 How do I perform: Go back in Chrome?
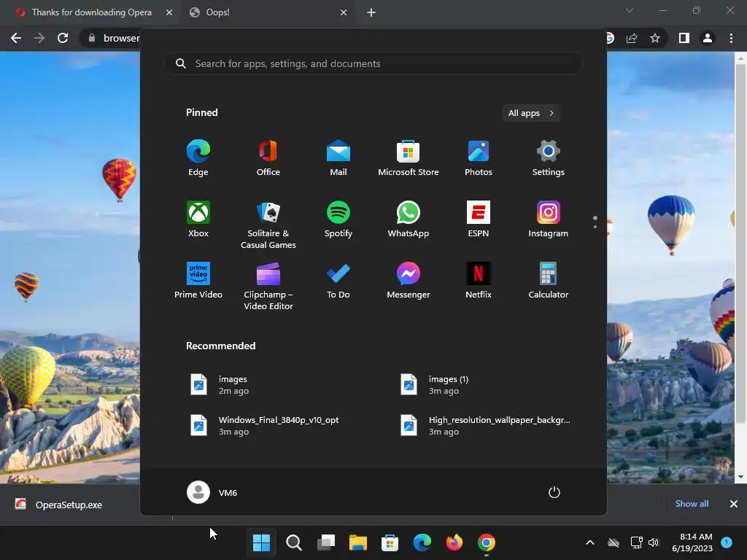16,38
